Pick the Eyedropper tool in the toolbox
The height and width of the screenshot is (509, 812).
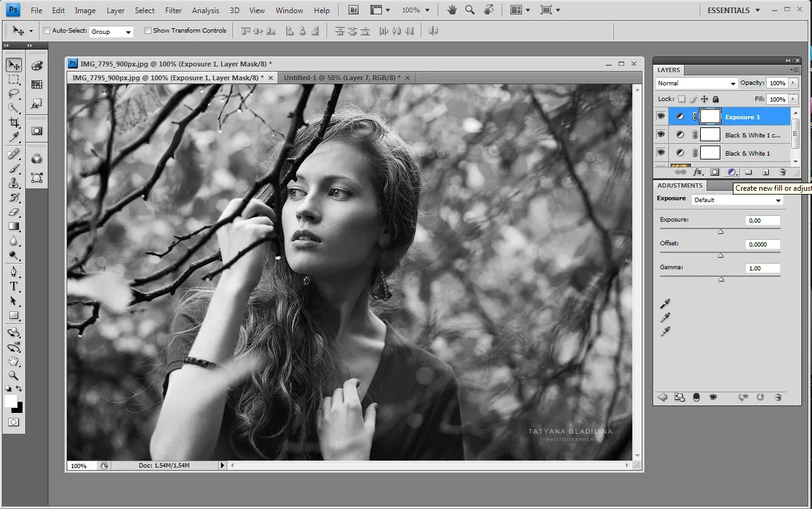pyautogui.click(x=14, y=137)
